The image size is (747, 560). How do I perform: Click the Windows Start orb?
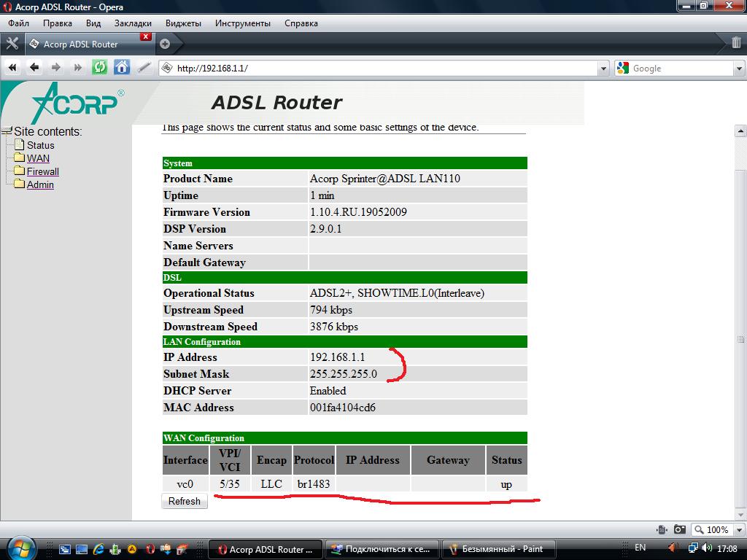(18, 548)
